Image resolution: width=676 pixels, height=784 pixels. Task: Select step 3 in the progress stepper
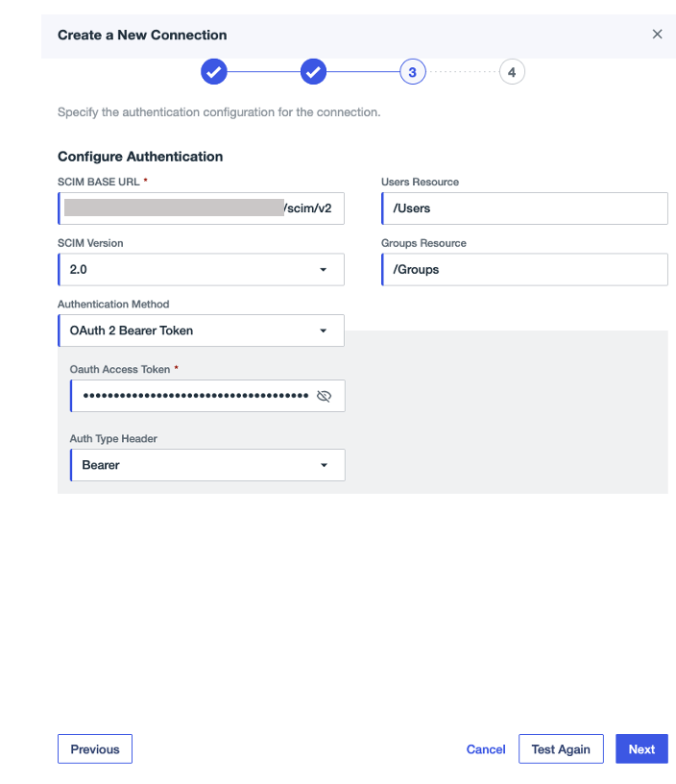pos(412,71)
